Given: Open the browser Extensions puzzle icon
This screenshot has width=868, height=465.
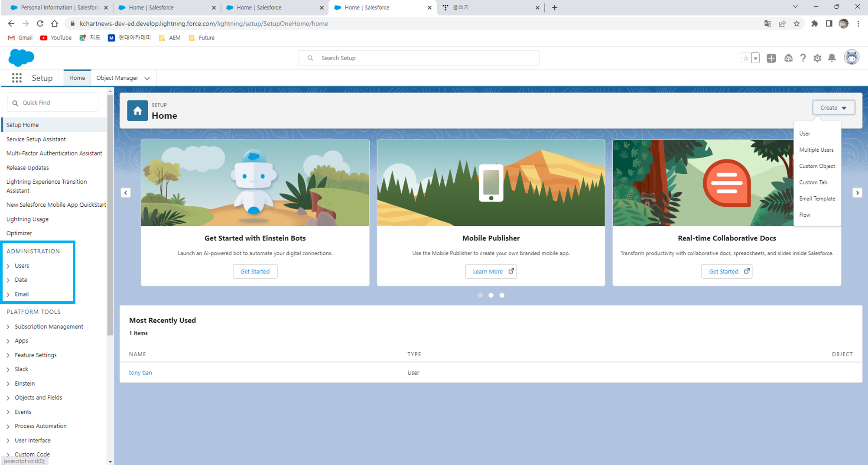Looking at the screenshot, I should coord(815,23).
